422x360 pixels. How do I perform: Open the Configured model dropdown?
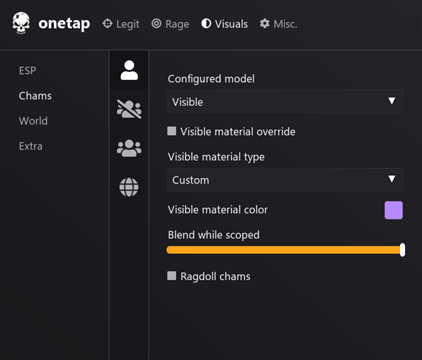[285, 102]
